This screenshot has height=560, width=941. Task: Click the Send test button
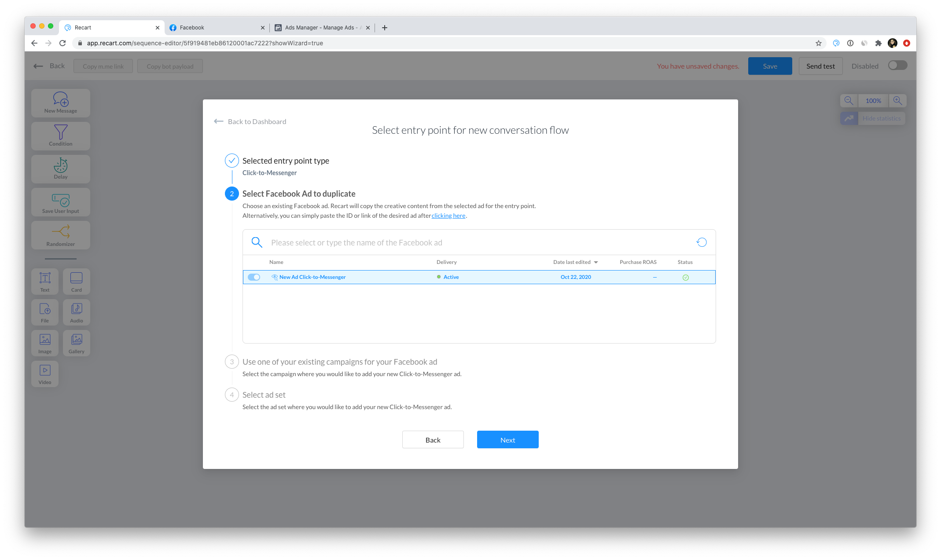click(x=820, y=66)
